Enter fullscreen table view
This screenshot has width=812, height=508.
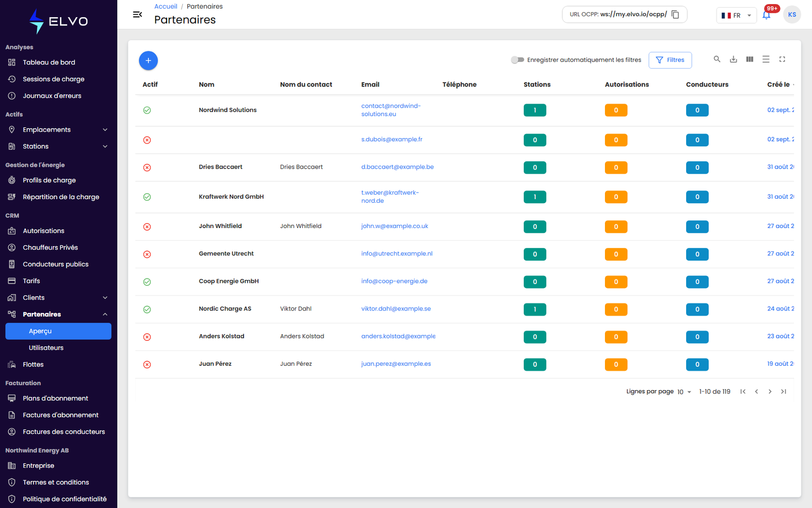[x=782, y=59]
